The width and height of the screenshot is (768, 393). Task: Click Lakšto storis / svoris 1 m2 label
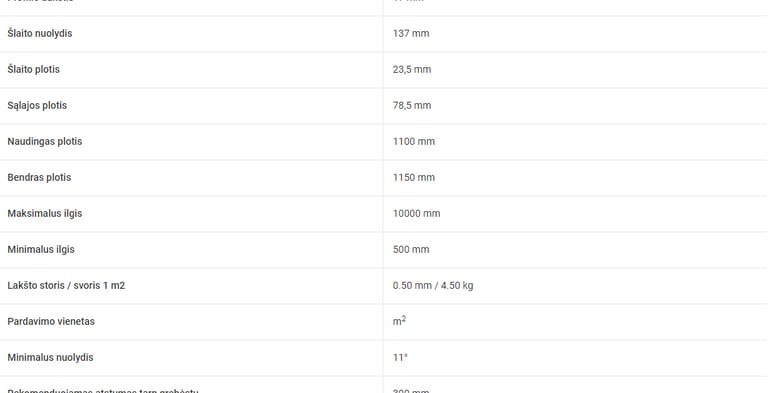pos(66,285)
